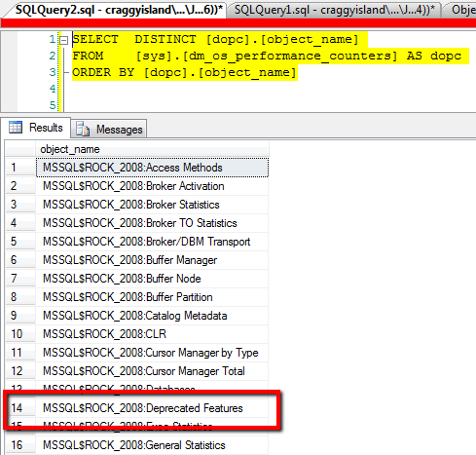Click row header number 14
476x455 pixels.
[x=20, y=408]
